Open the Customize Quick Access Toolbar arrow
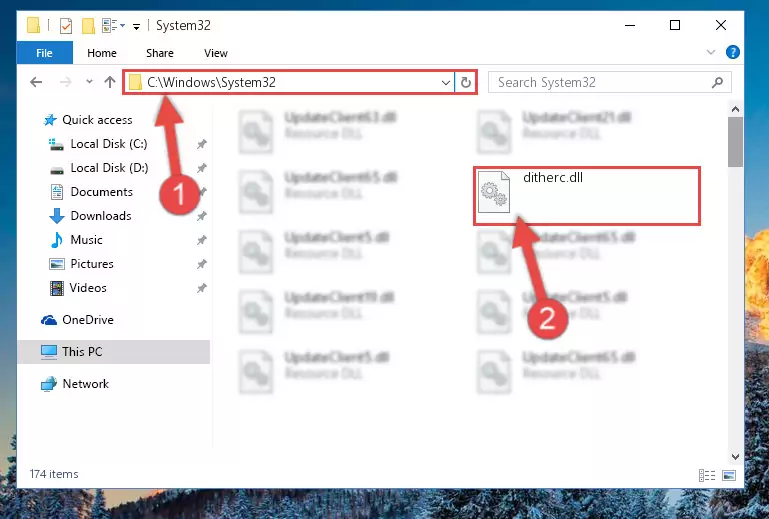The width and height of the screenshot is (769, 519). click(x=136, y=26)
